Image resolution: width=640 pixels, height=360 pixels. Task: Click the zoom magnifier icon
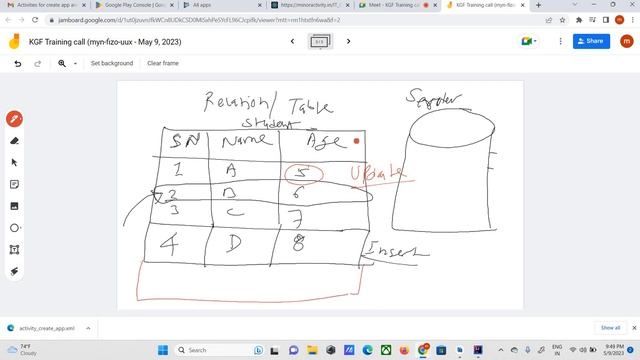[x=62, y=63]
